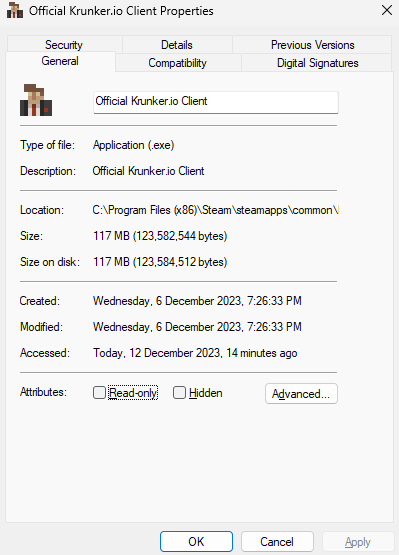
Task: Click the large Krunker application icon
Action: click(36, 100)
